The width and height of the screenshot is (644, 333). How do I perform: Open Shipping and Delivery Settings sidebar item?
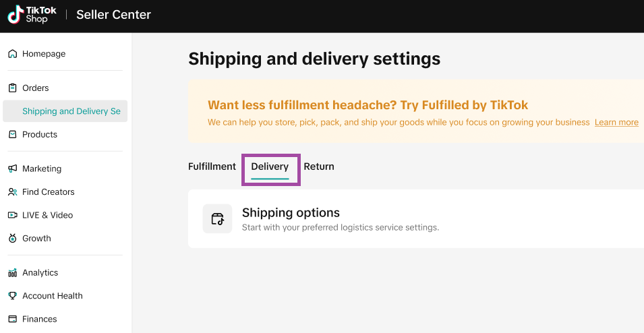point(71,111)
